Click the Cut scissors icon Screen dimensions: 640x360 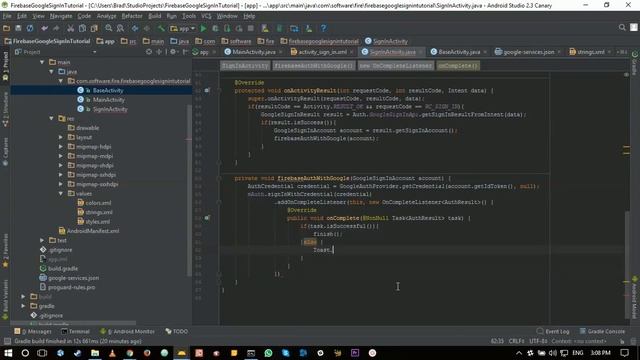coord(71,28)
